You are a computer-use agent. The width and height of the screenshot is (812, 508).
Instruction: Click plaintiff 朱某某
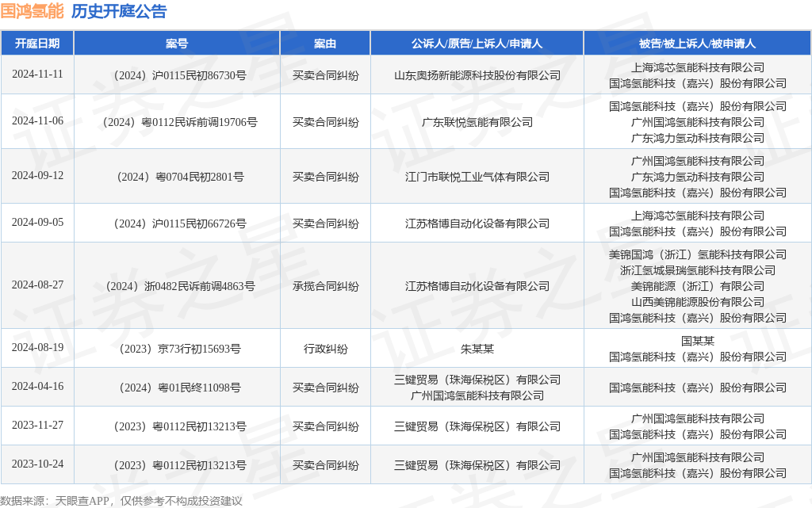click(477, 349)
